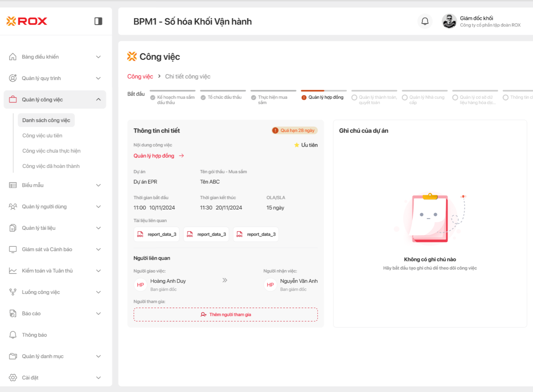The image size is (533, 392).
Task: Go back via Công việc breadcrumb link
Action: tap(140, 76)
